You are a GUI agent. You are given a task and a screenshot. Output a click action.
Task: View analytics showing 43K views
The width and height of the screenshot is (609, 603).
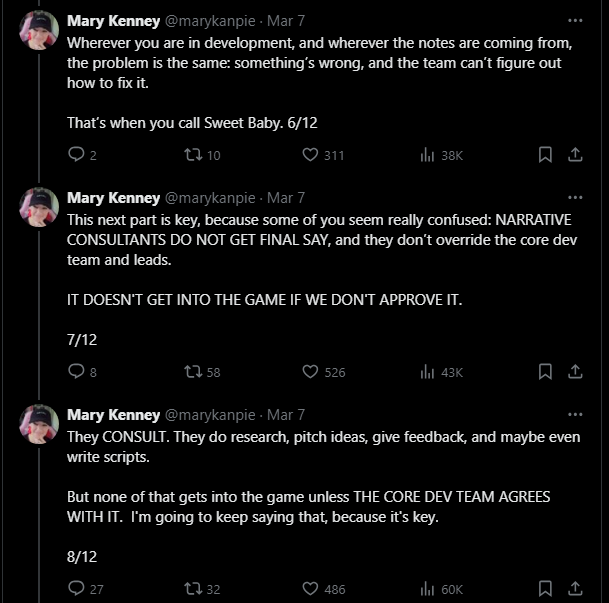click(441, 372)
